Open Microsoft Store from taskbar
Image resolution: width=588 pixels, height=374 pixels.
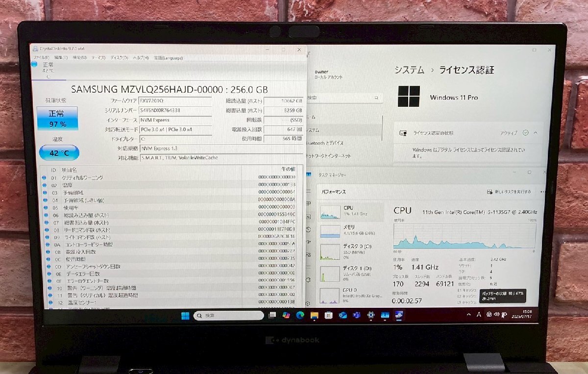(x=328, y=315)
